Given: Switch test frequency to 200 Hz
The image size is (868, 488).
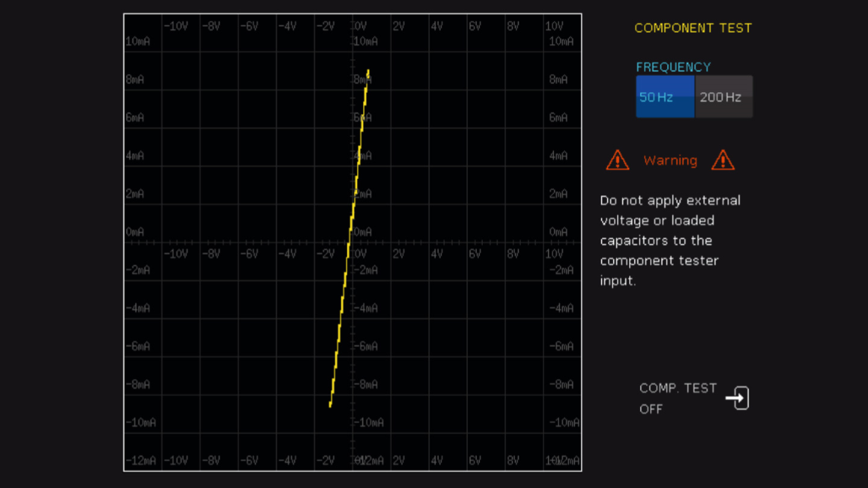Looking at the screenshot, I should point(723,97).
